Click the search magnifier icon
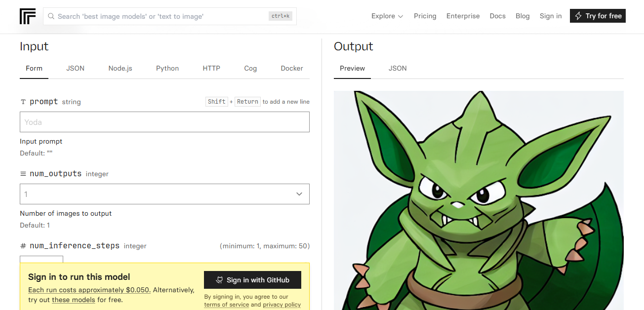 pyautogui.click(x=51, y=16)
